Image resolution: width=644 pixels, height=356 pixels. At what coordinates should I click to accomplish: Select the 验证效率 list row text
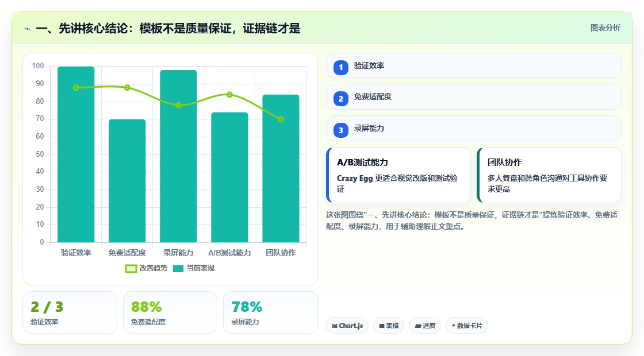pos(369,65)
